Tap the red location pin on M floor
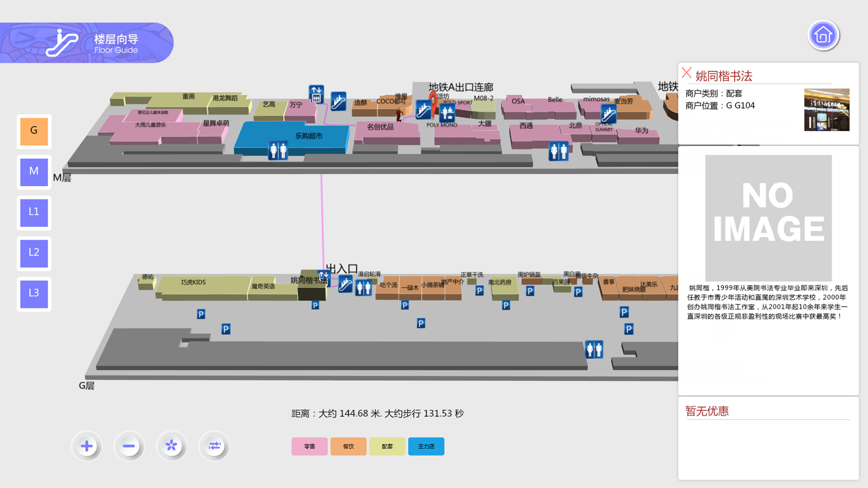 coord(433,102)
